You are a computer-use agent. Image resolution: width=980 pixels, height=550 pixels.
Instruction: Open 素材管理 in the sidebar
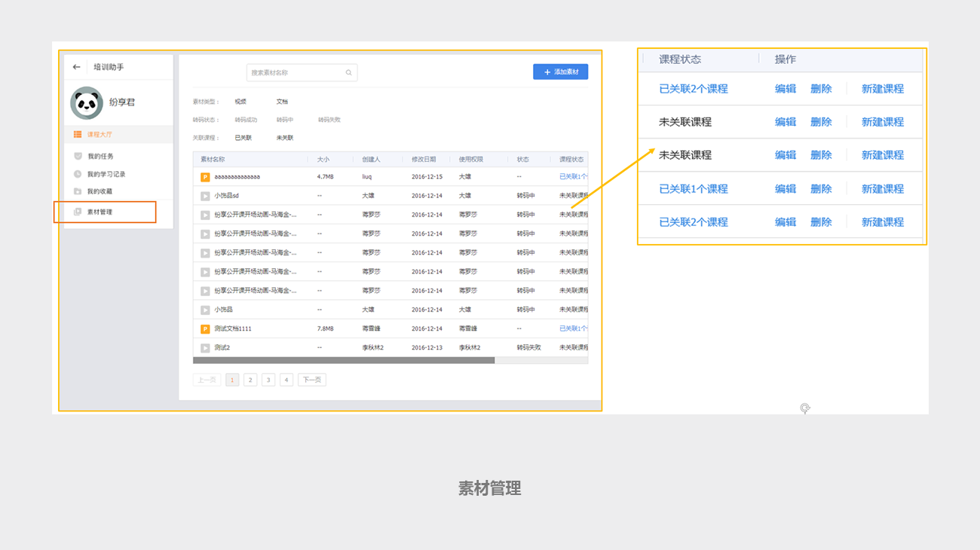(100, 212)
